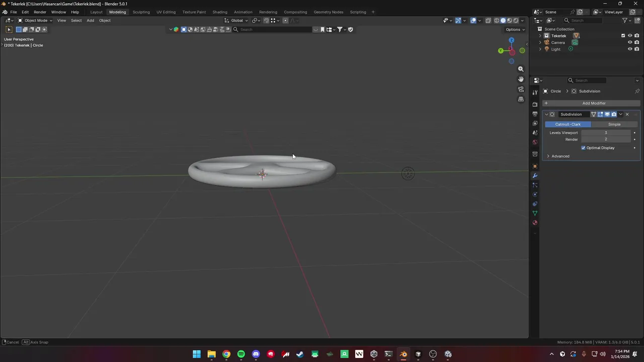This screenshot has width=644, height=362.
Task: Toggle Optimal Display checkbox
Action: point(584,148)
